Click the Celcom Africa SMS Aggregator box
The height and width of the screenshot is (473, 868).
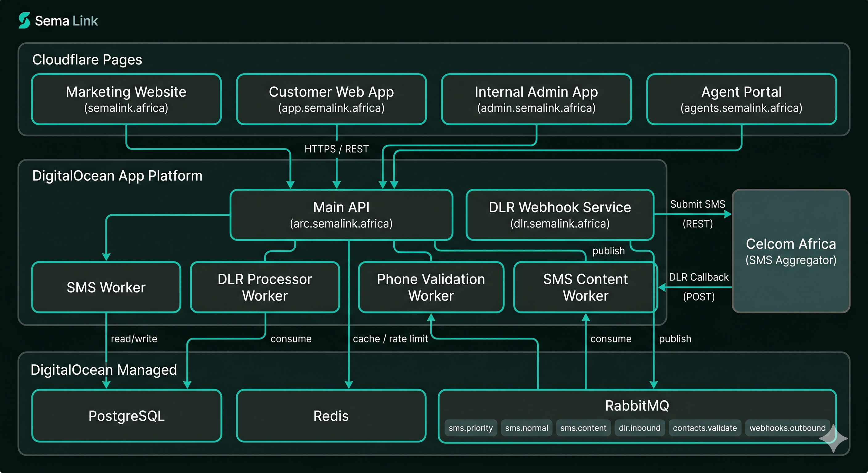tap(791, 251)
